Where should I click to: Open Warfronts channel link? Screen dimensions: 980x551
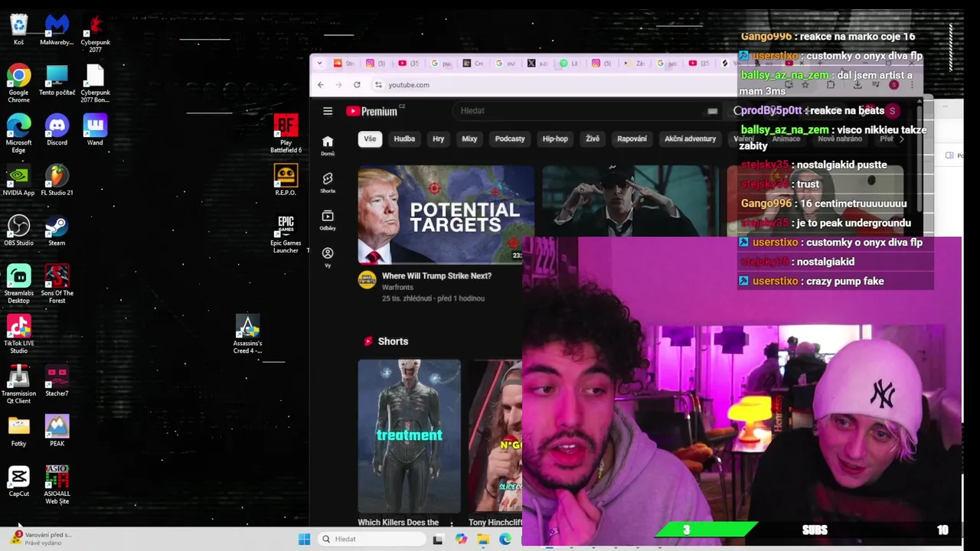397,287
